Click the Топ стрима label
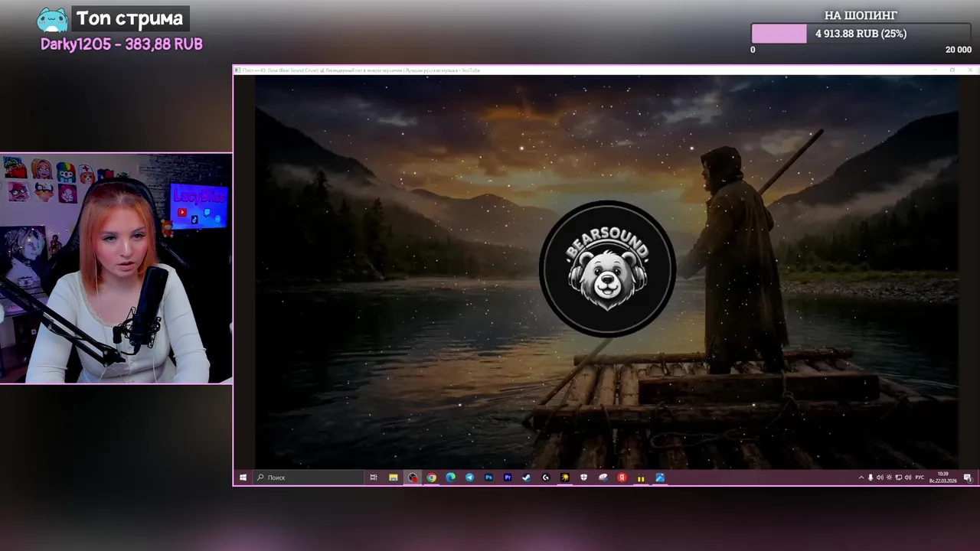 129,18
